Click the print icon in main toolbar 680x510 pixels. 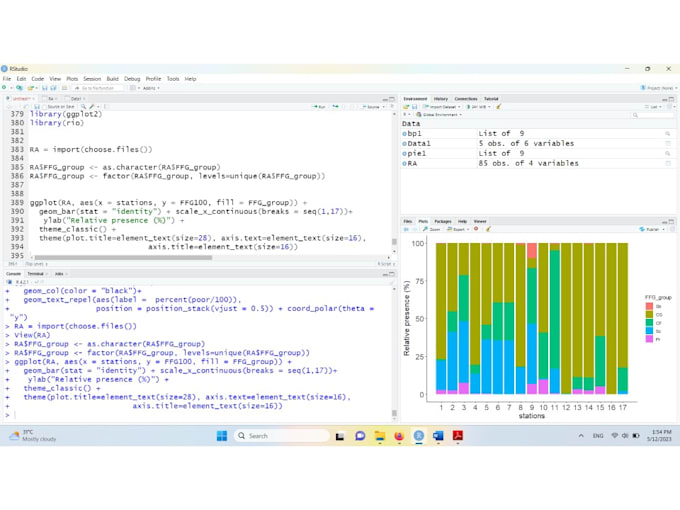(65, 88)
